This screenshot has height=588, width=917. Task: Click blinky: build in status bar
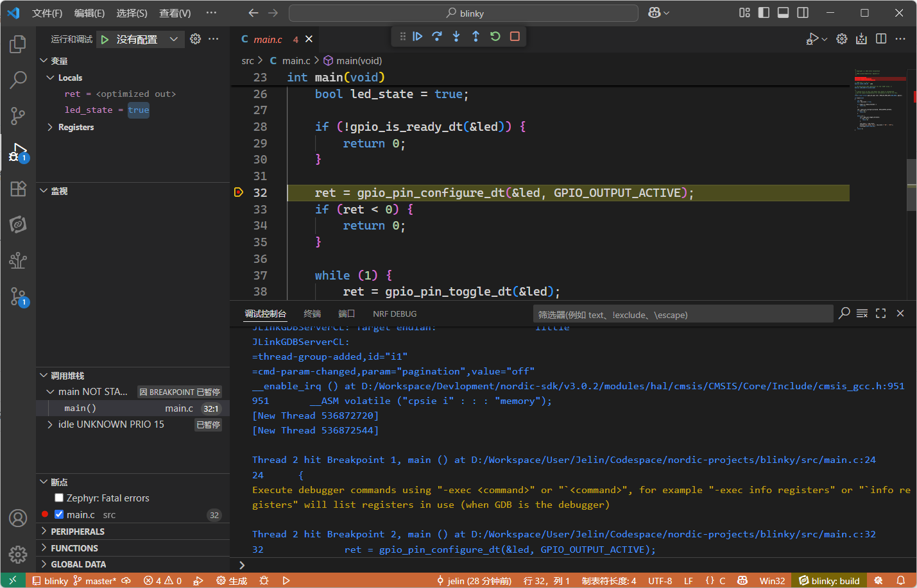pyautogui.click(x=828, y=581)
